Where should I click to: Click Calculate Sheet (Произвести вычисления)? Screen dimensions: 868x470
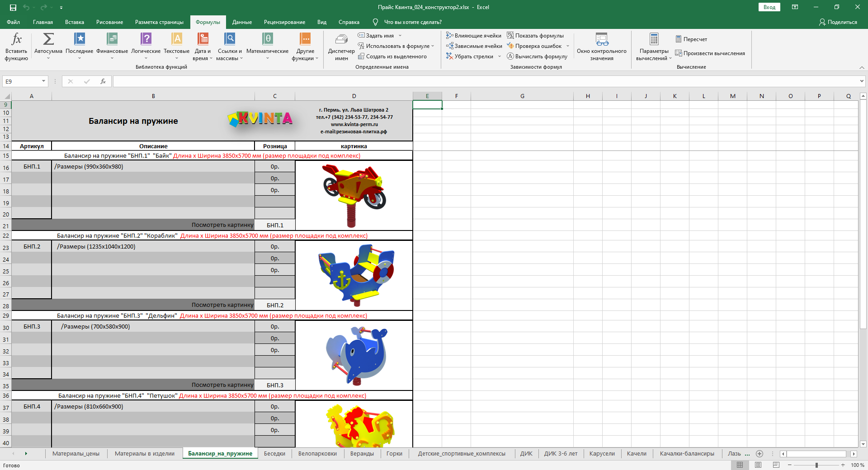(x=710, y=53)
